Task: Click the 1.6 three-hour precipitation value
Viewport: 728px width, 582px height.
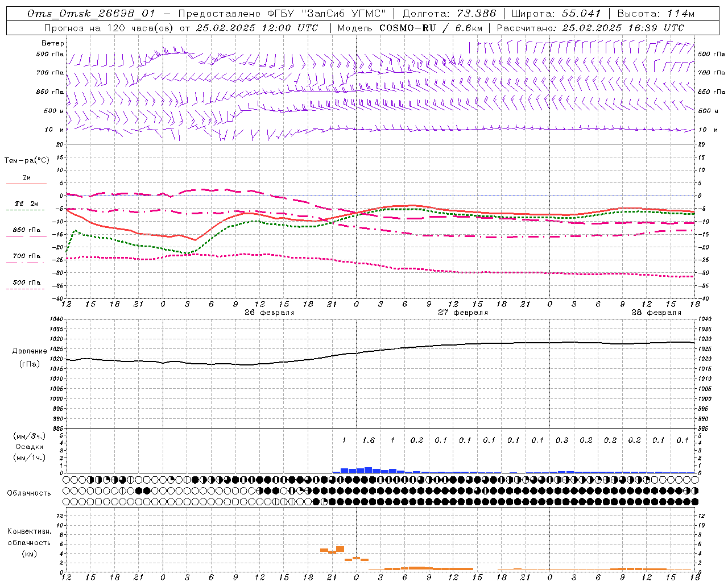Action: (369, 440)
